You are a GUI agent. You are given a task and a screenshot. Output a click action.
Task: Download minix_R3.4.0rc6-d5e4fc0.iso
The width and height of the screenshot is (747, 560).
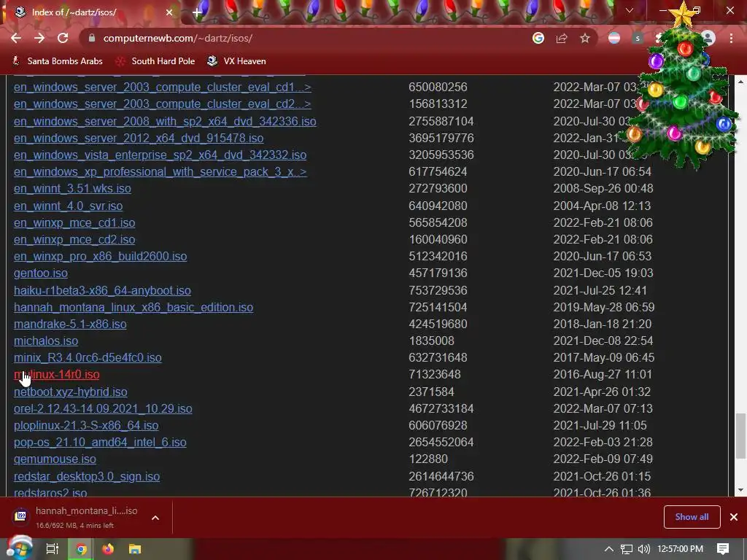(x=88, y=357)
